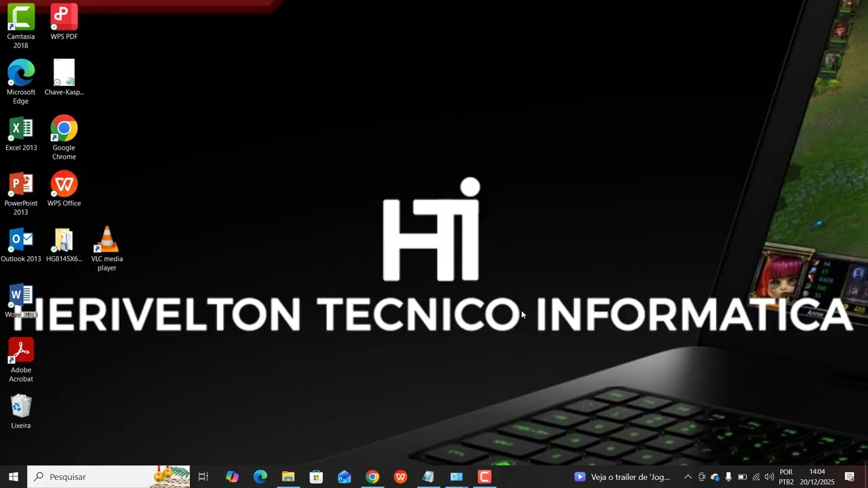868x488 pixels.
Task: Switch to the blue-window app in taskbar
Action: pyautogui.click(x=456, y=476)
